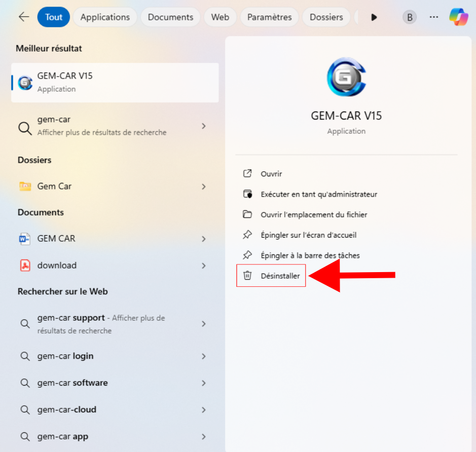The height and width of the screenshot is (452, 476).
Task: Click the search icon beside gem-car login
Action: [25, 356]
